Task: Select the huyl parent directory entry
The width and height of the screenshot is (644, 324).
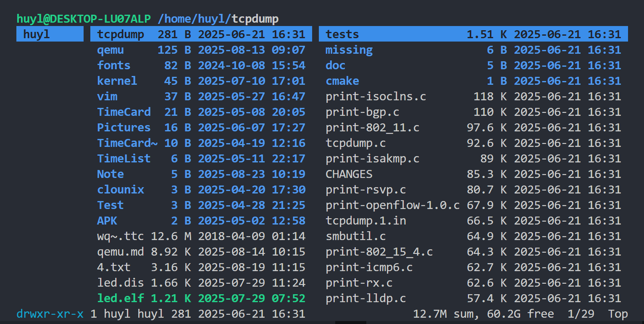Action: click(50, 34)
